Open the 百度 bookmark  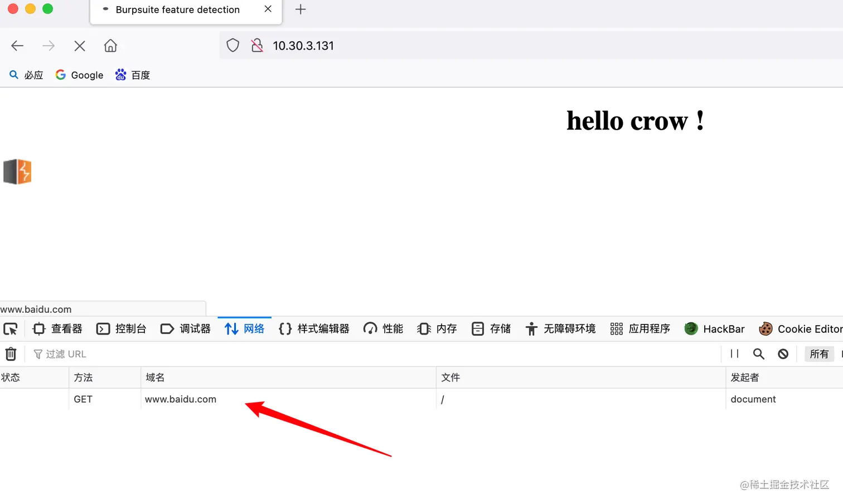pyautogui.click(x=133, y=75)
